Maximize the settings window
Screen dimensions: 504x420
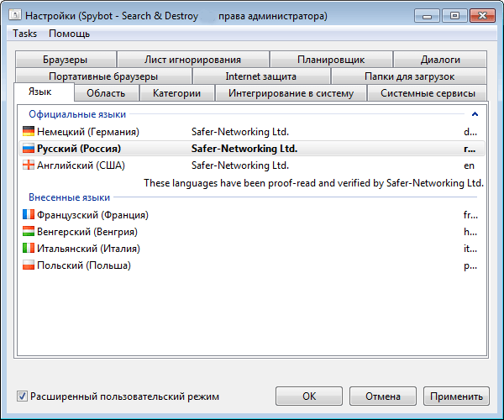click(454, 16)
